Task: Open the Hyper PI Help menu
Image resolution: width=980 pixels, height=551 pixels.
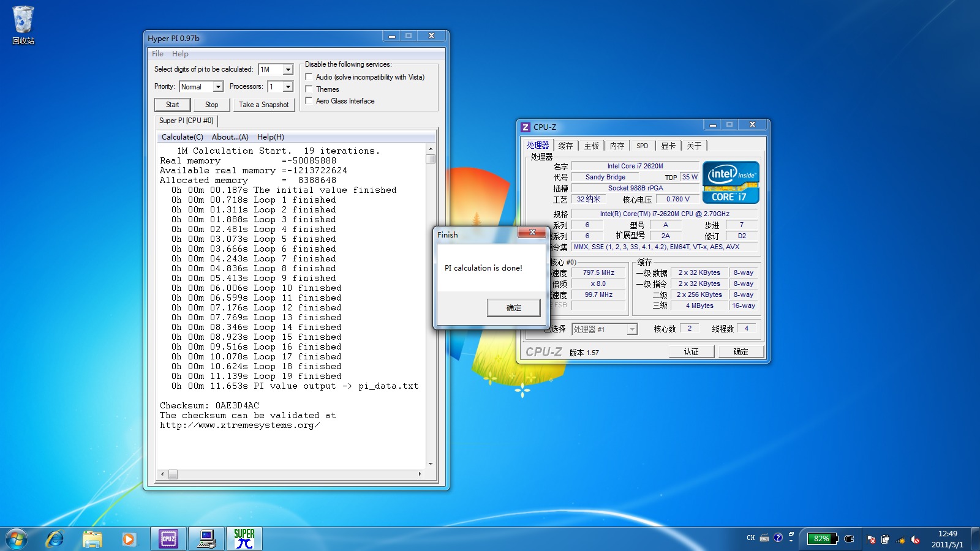Action: coord(180,54)
